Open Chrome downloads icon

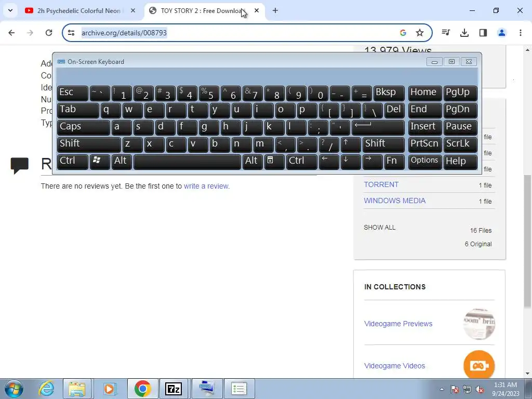tap(464, 33)
